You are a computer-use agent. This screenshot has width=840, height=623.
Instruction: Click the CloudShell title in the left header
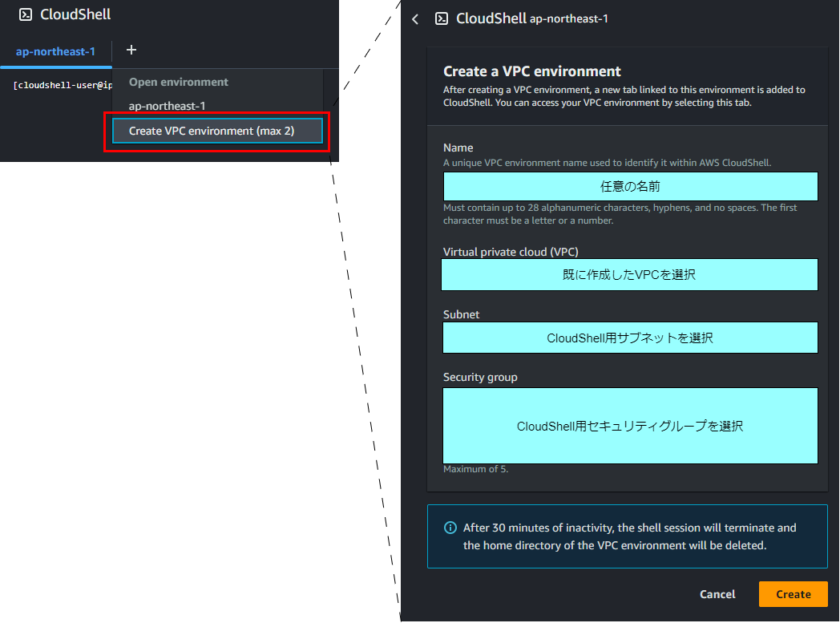point(75,14)
